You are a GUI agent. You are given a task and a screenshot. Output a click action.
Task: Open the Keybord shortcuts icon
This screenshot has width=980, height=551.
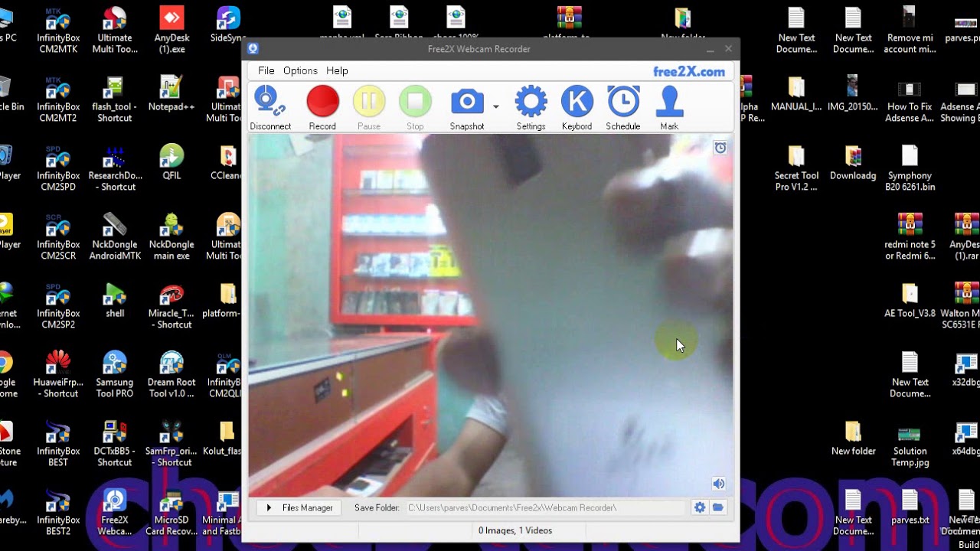coord(577,108)
